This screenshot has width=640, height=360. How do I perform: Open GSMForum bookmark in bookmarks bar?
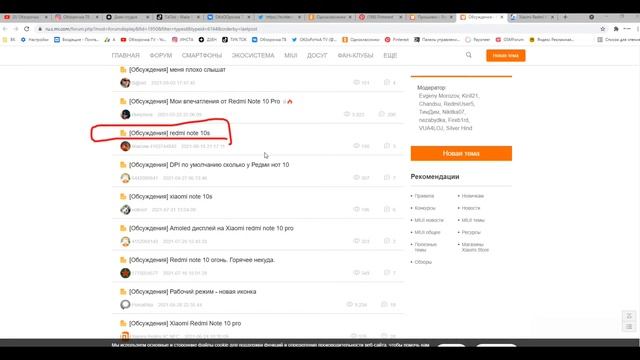pos(510,40)
